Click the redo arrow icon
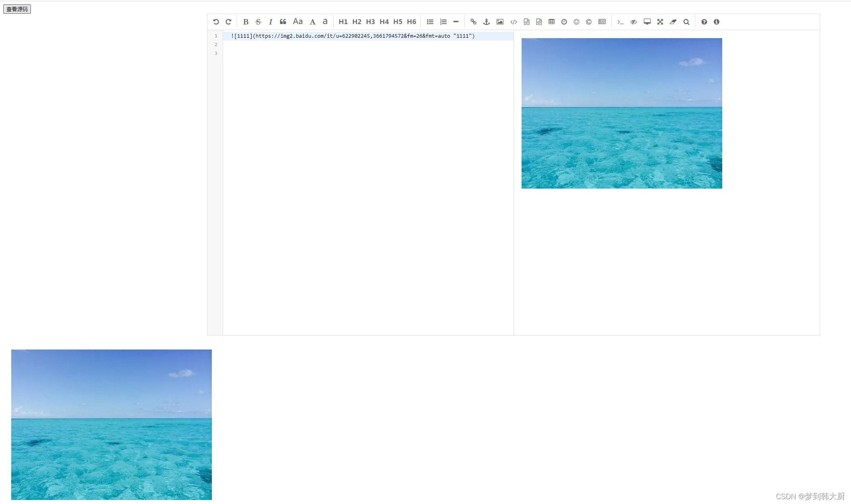Image resolution: width=851 pixels, height=504 pixels. 228,22
